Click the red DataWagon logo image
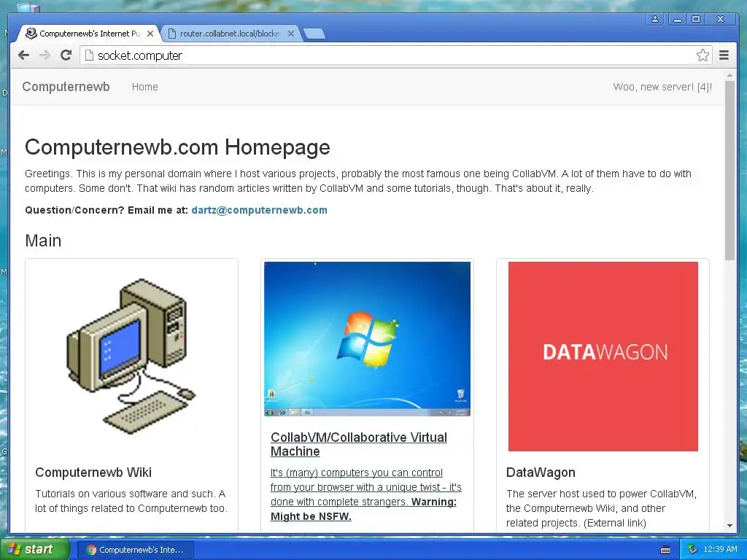 603,356
